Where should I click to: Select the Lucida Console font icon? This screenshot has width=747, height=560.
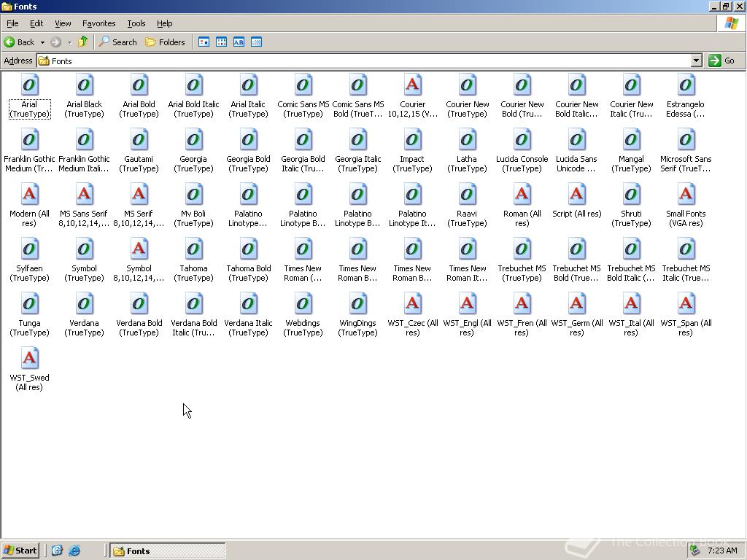click(x=522, y=140)
